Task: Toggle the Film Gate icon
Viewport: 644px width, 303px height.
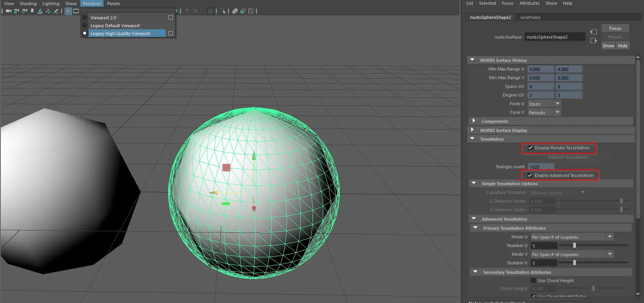Action: 76,11
